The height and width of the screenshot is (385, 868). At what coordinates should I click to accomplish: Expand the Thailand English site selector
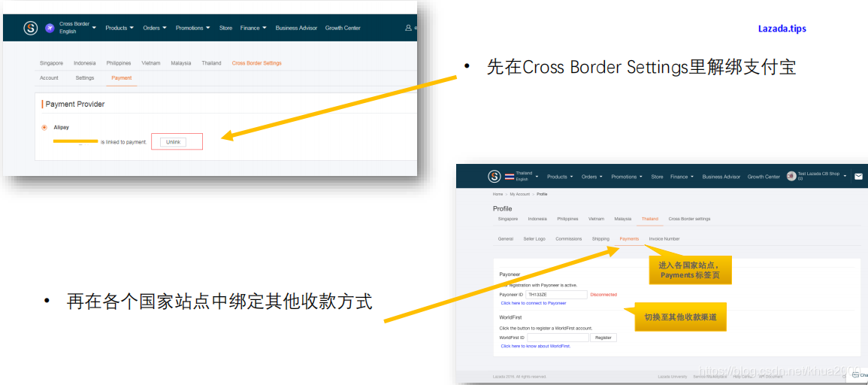pos(527,177)
